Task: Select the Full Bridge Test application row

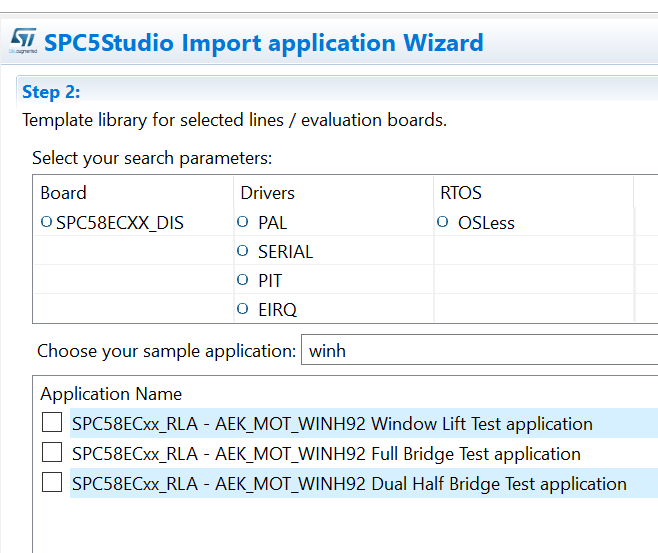Action: point(326,454)
